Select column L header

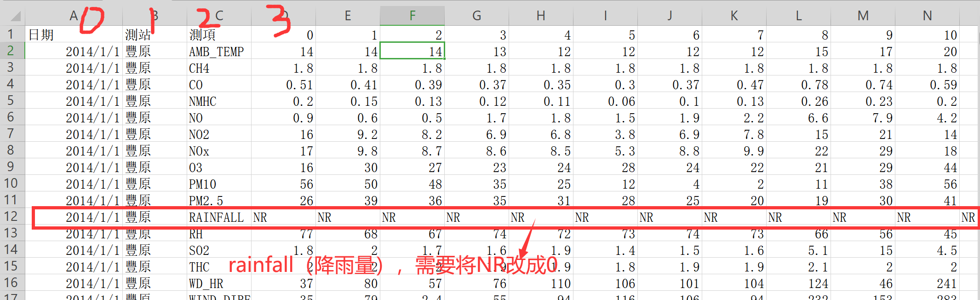[x=798, y=16]
